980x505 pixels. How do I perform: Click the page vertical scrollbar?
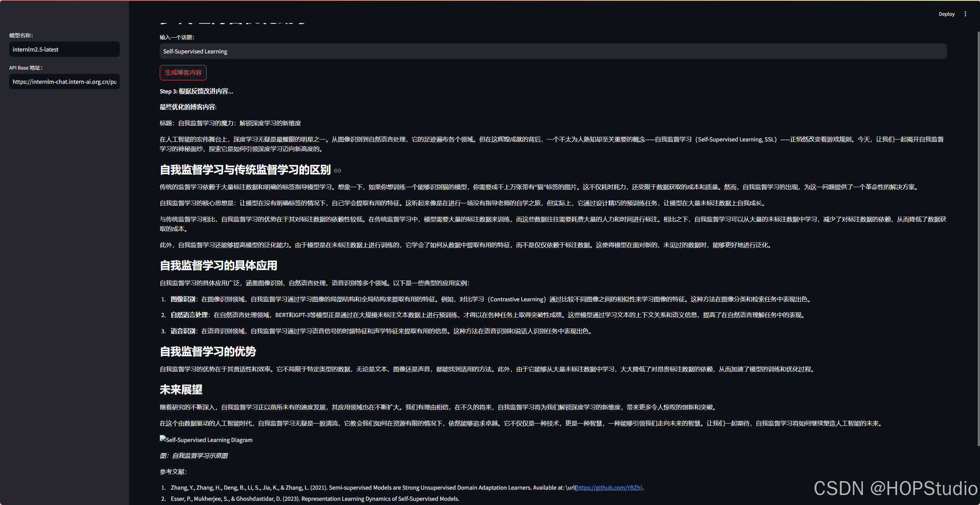[978, 238]
